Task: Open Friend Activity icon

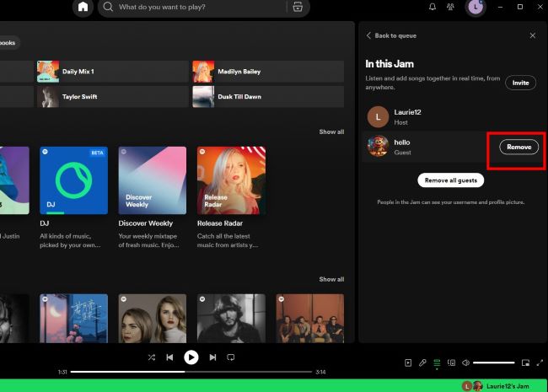Action: coord(452,8)
